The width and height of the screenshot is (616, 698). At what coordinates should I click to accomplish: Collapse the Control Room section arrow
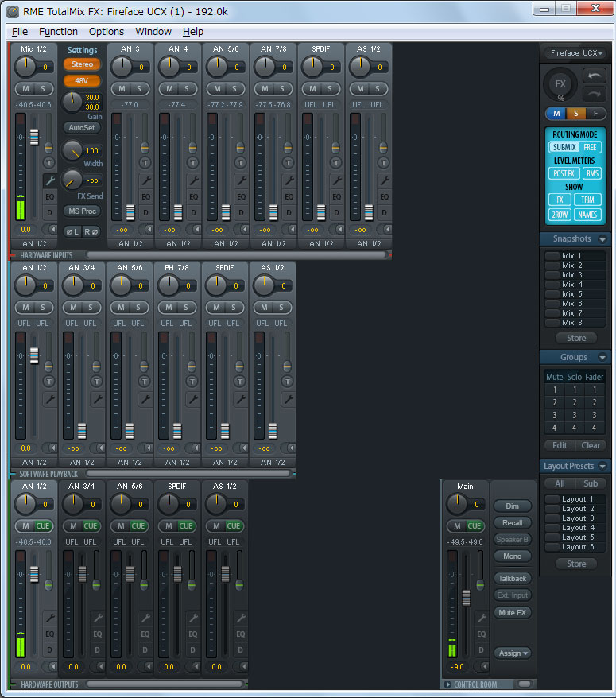click(447, 684)
